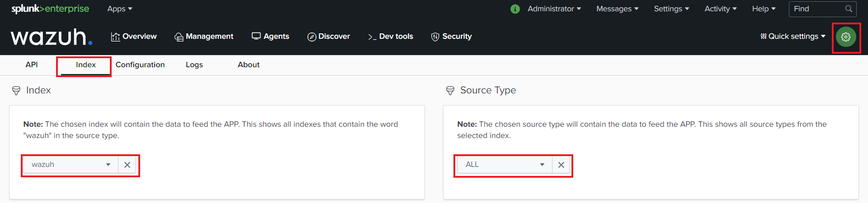
Task: Open the Help menu
Action: click(x=764, y=9)
